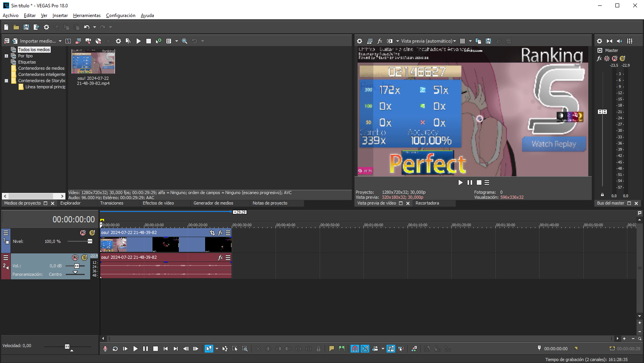Open event pan/crop icon on video clip

[x=212, y=233]
